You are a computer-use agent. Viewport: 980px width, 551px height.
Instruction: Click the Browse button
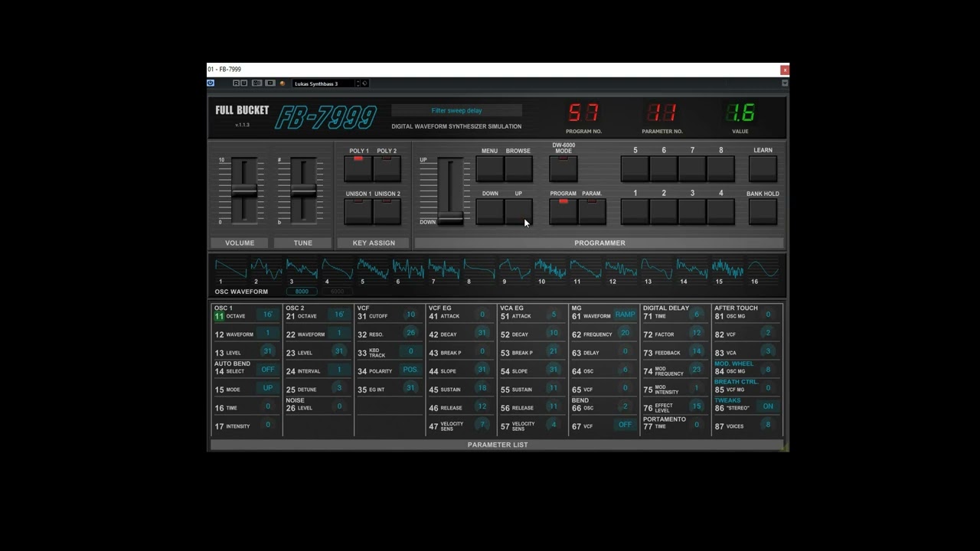click(518, 168)
